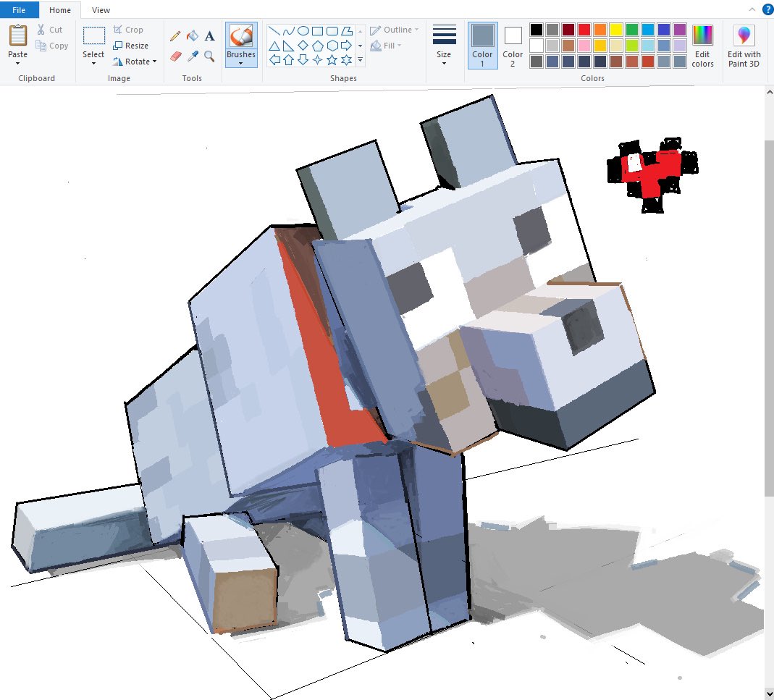Click the Cut button

tap(49, 30)
